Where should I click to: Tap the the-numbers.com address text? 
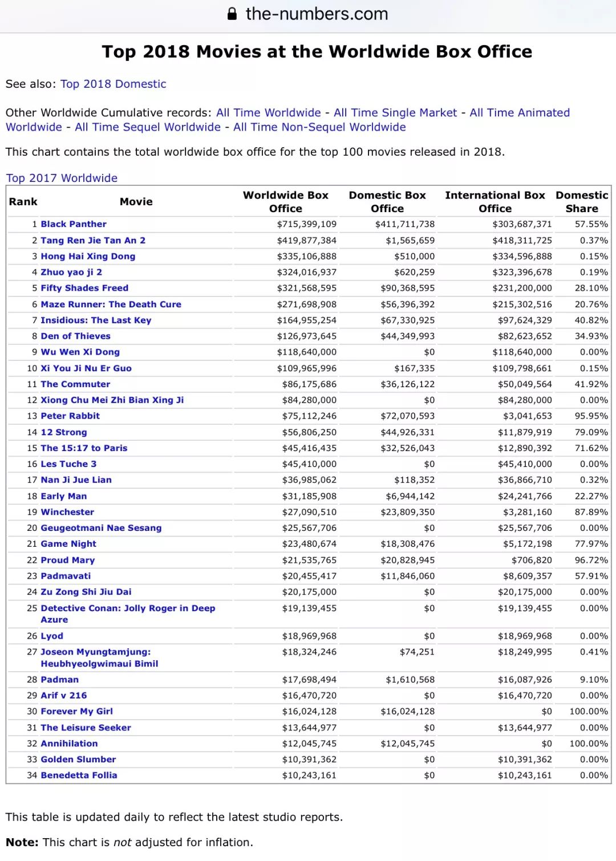[x=317, y=14]
